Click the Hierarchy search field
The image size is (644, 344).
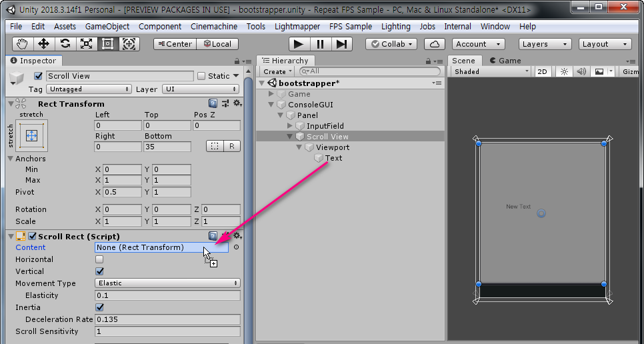coord(369,71)
